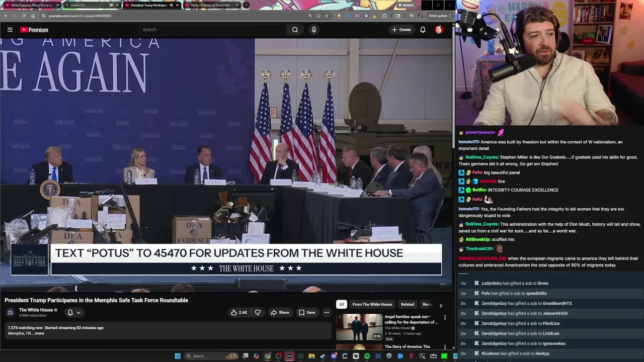Click the YouTube search magnifier button
Image resolution: width=644 pixels, height=362 pixels.
[x=295, y=30]
